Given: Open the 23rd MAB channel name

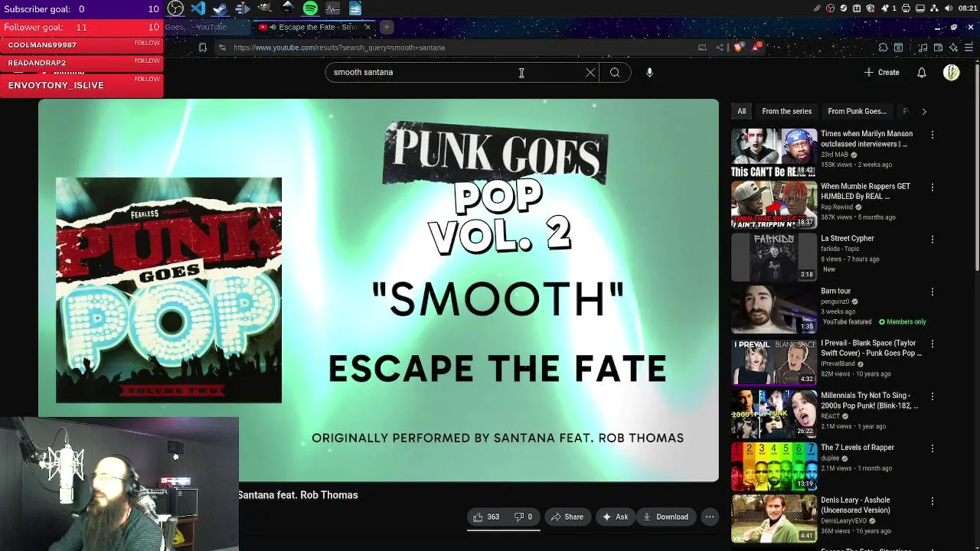Looking at the screenshot, I should pos(835,155).
